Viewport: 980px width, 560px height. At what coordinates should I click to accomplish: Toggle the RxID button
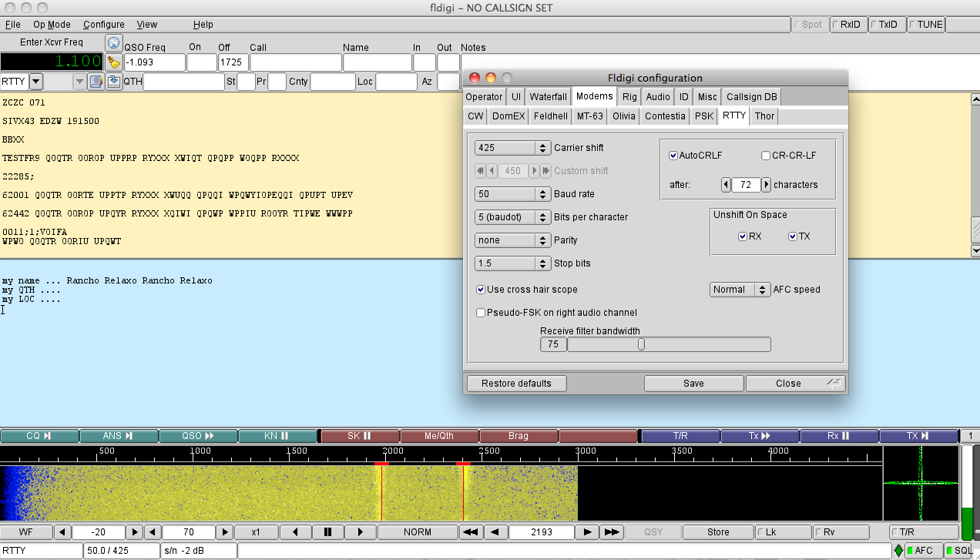pyautogui.click(x=848, y=25)
